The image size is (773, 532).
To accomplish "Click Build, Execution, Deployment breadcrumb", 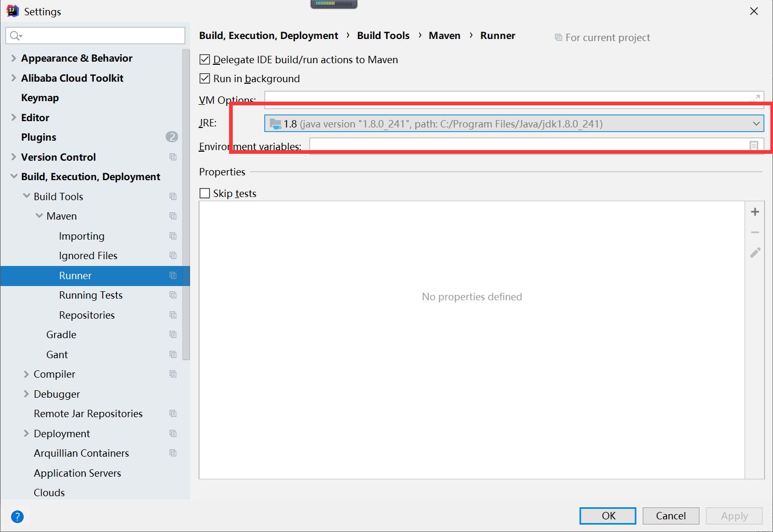I will click(269, 35).
